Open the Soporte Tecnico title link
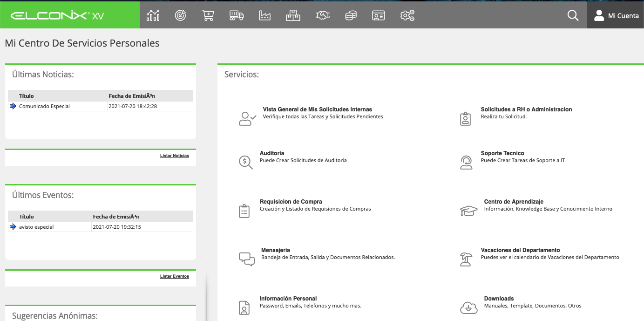 coord(502,153)
